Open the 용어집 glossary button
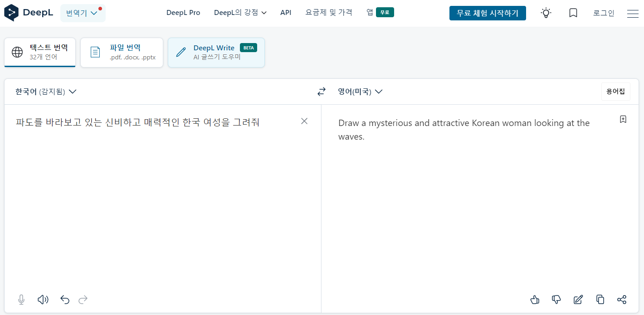 pos(615,92)
